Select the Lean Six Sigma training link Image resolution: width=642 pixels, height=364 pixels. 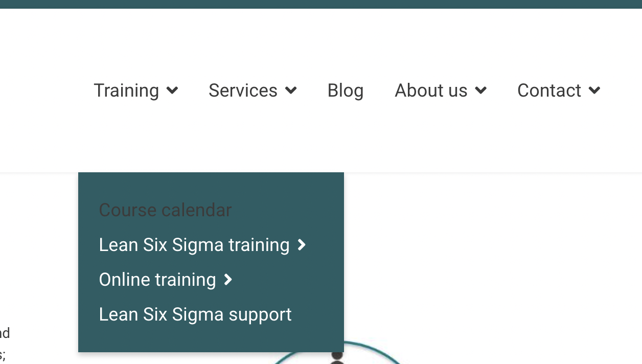pyautogui.click(x=194, y=245)
